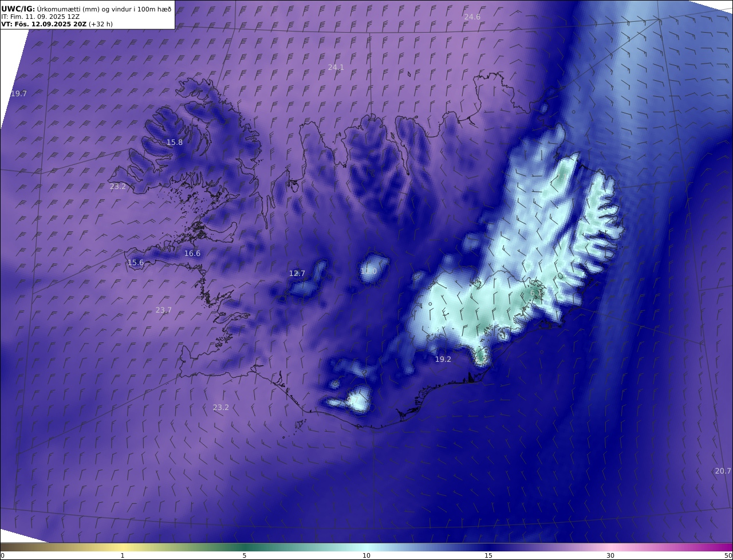
Task: Click the map value label 24.1
Action: pos(336,67)
